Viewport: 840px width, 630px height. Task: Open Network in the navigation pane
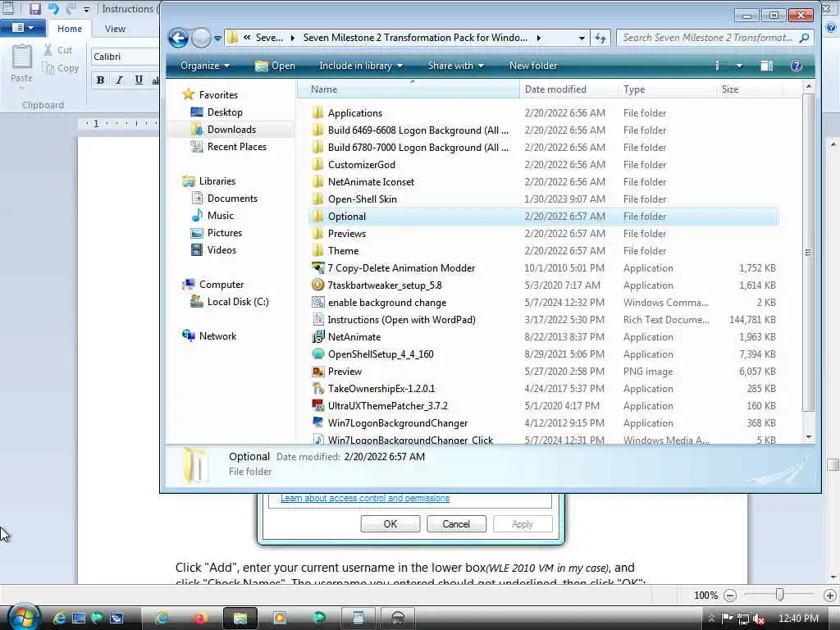tap(209, 336)
